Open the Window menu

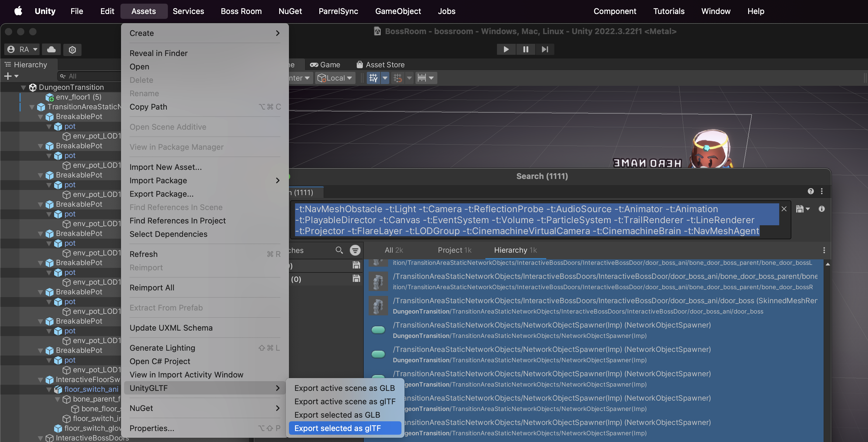[716, 11]
